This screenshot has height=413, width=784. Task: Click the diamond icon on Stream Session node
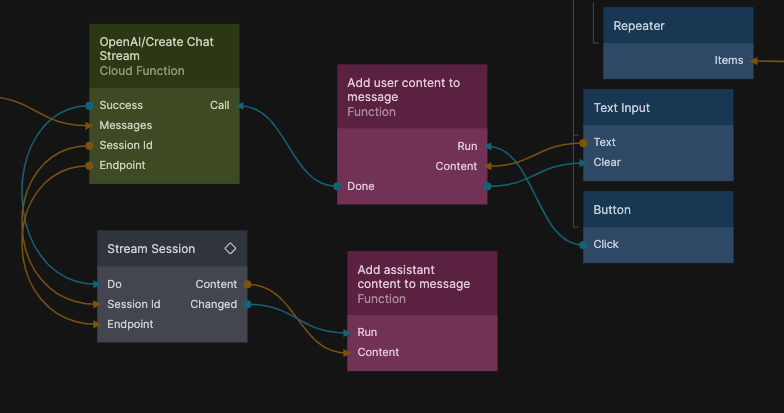(x=230, y=248)
